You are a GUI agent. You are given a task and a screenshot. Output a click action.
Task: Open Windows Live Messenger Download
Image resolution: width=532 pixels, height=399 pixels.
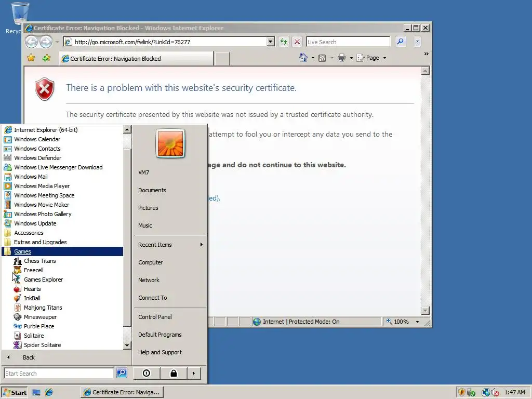click(58, 167)
